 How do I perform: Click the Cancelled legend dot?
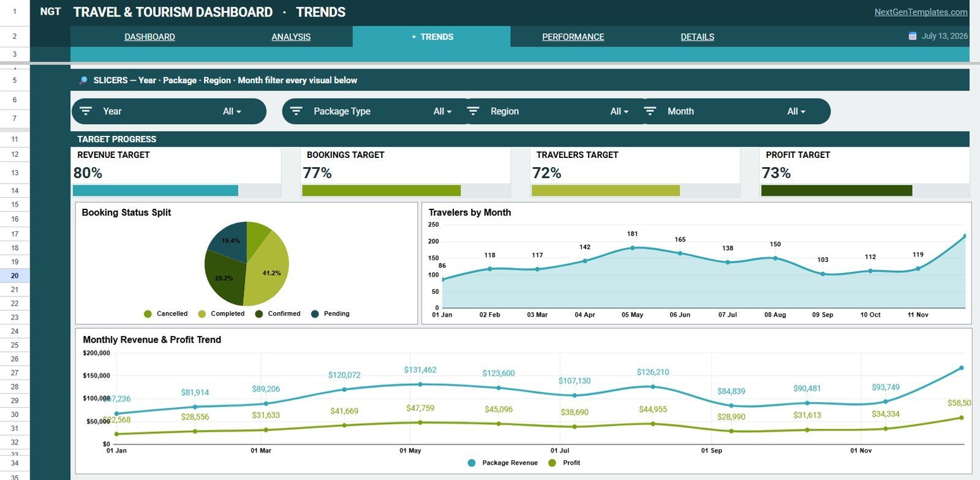point(148,314)
